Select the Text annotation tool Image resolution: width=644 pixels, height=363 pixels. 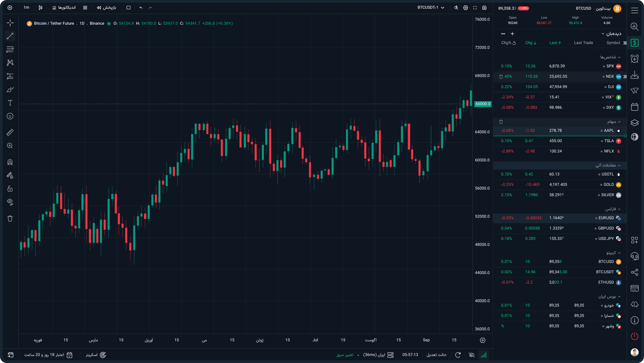(x=10, y=103)
